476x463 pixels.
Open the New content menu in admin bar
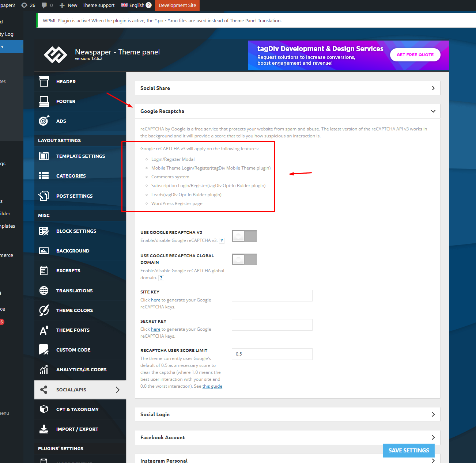pos(68,5)
